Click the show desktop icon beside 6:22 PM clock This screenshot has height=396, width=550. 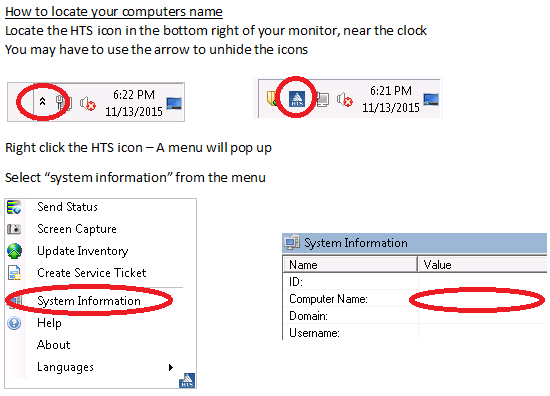click(x=174, y=103)
